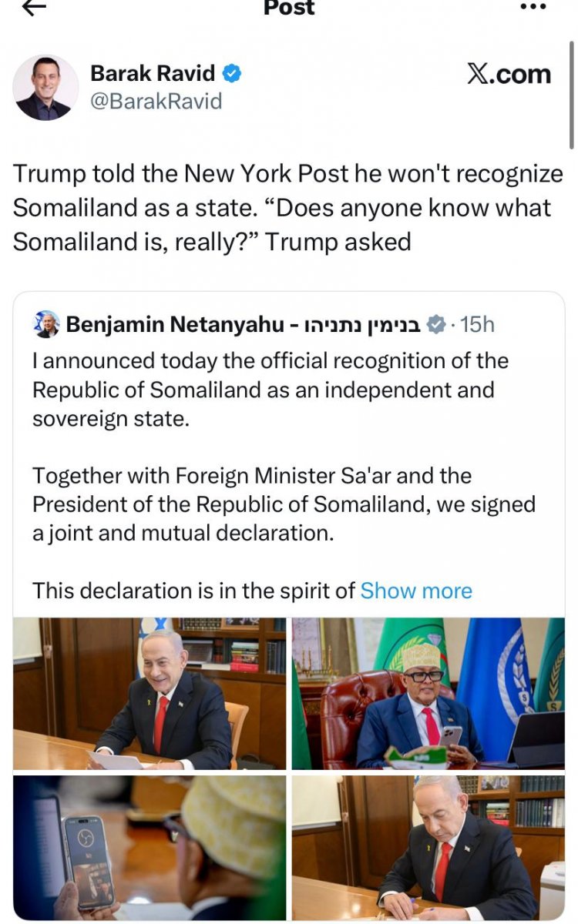Click the @BarakRavid handle
The height and width of the screenshot is (924, 578).
[x=156, y=101]
